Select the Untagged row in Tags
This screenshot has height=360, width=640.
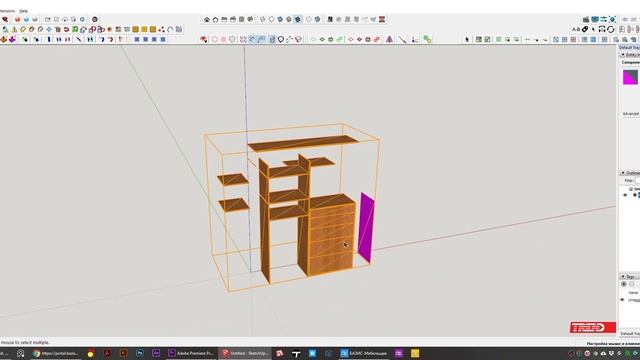click(x=629, y=300)
